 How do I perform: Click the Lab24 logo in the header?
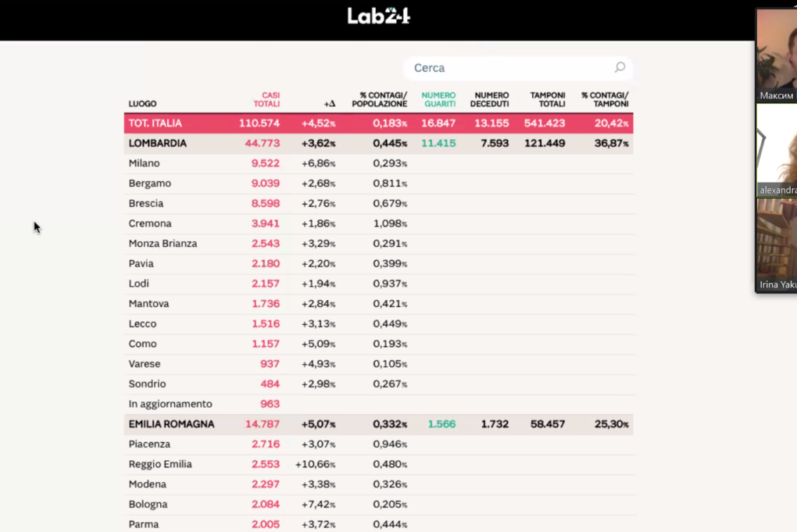pyautogui.click(x=379, y=16)
